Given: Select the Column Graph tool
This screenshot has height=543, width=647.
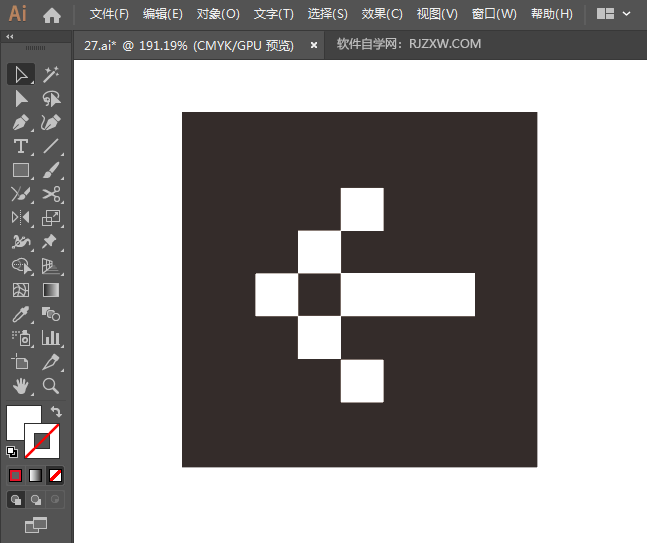Looking at the screenshot, I should click(51, 338).
